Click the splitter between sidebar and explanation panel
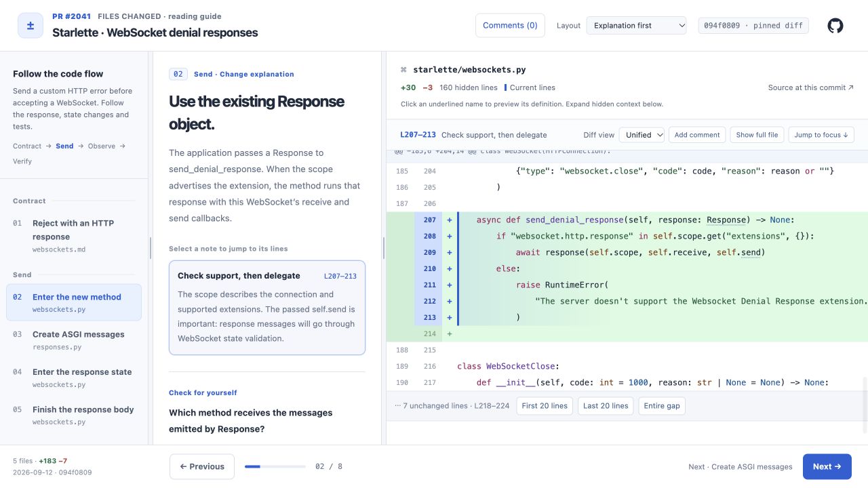Screen dimensions: 868x488 [151, 248]
